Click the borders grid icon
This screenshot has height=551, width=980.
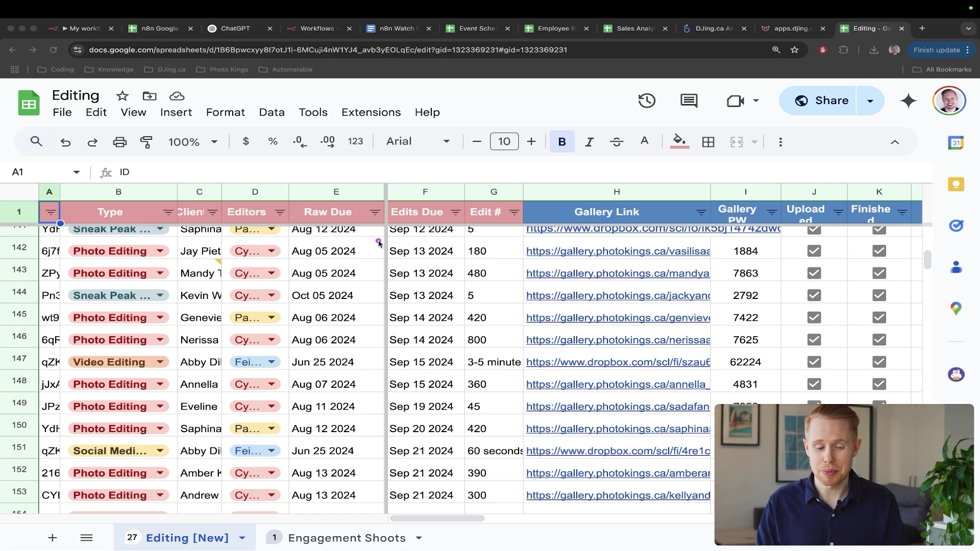pyautogui.click(x=708, y=142)
